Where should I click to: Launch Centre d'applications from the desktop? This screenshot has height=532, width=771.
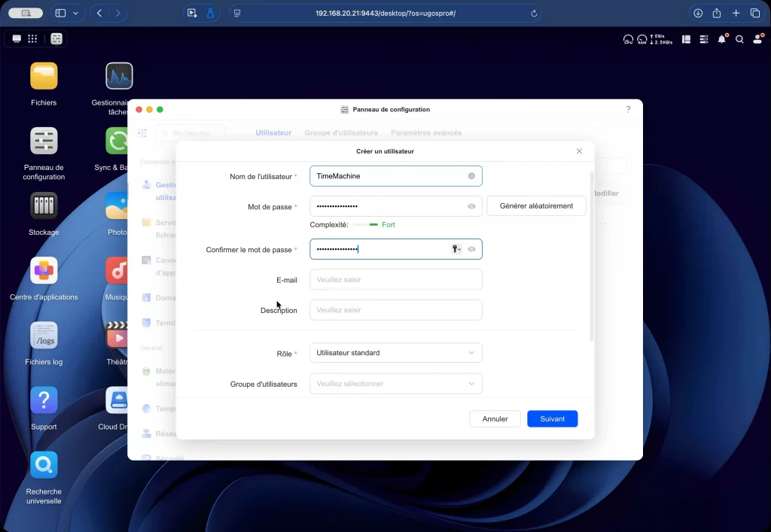pyautogui.click(x=44, y=271)
